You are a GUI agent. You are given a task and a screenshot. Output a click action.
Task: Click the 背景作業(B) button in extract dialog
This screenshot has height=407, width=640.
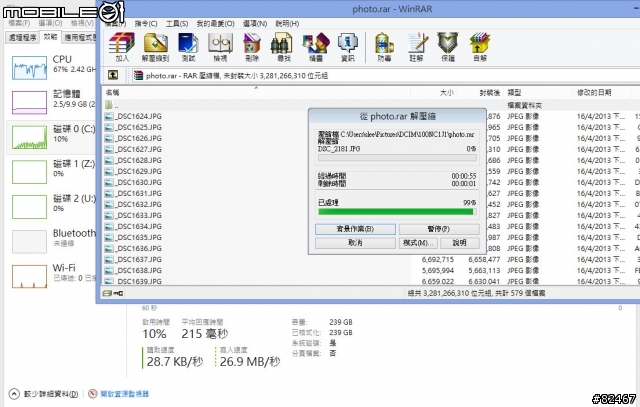pos(355,229)
